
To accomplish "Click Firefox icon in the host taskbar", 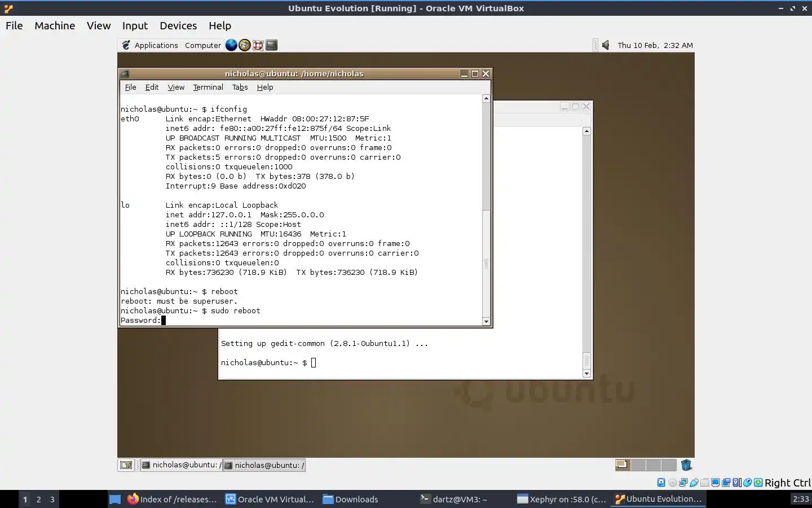I will [133, 499].
